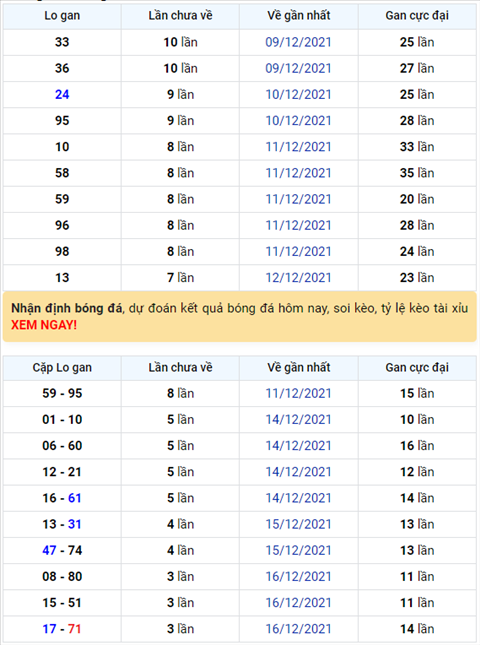Screen dimensions: 480x645
Task: Click date 15/12/2021 in row 13 - 31
Action: [x=298, y=524]
